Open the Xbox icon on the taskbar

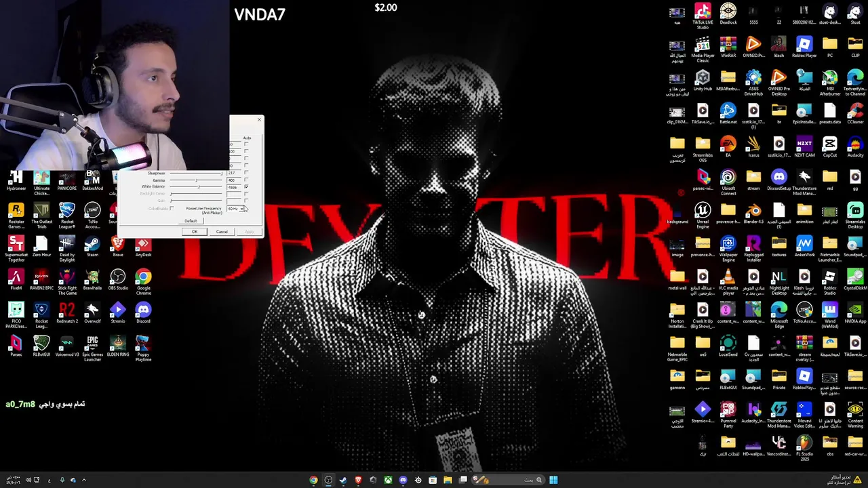click(388, 480)
